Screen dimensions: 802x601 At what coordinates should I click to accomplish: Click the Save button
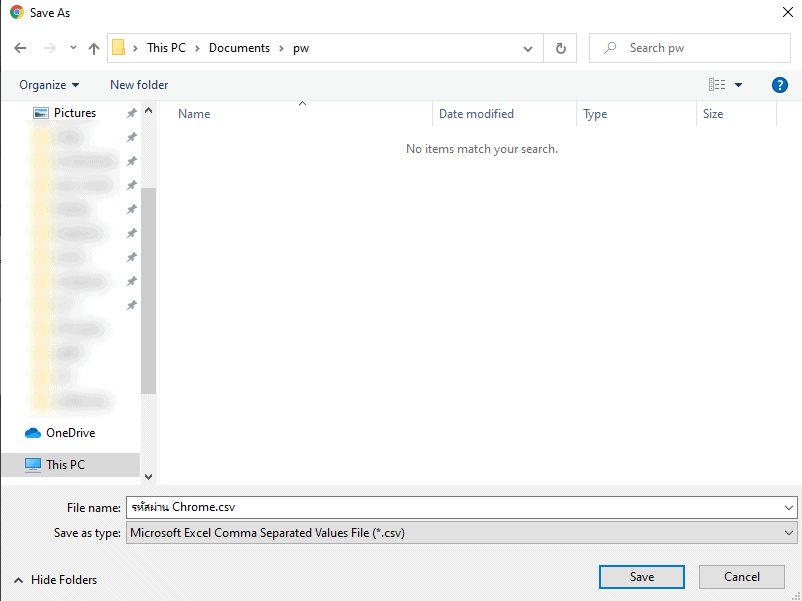[641, 577]
